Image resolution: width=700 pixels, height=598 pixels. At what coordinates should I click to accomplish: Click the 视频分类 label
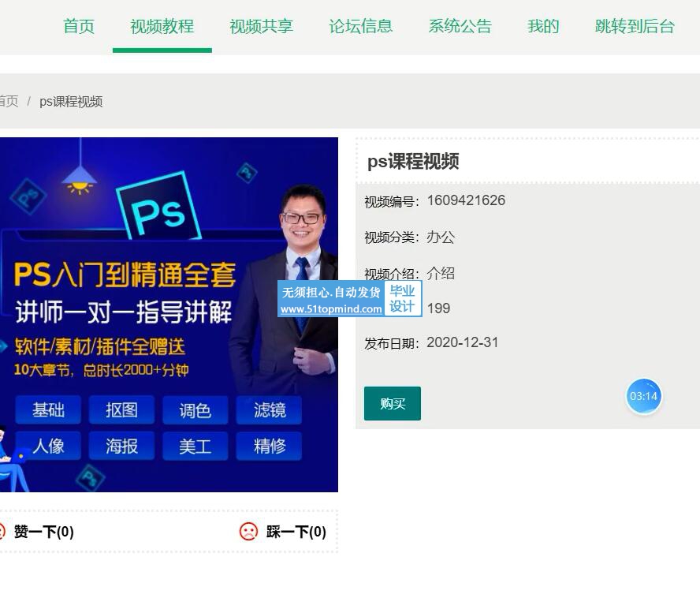pos(392,237)
